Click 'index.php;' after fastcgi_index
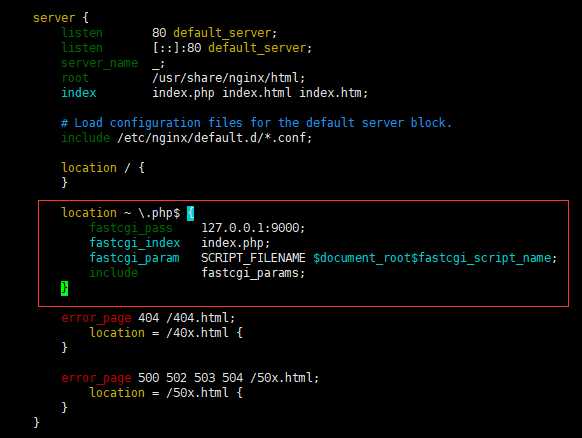The image size is (582, 438). click(236, 243)
